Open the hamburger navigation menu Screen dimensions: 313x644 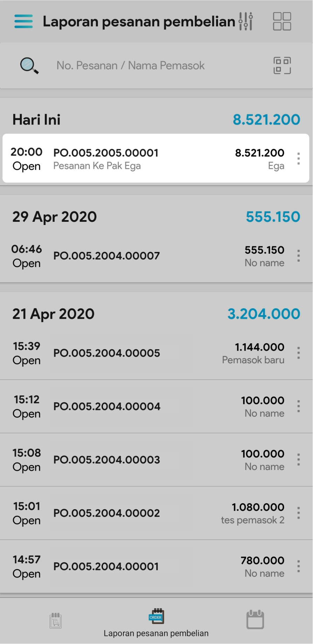[23, 21]
